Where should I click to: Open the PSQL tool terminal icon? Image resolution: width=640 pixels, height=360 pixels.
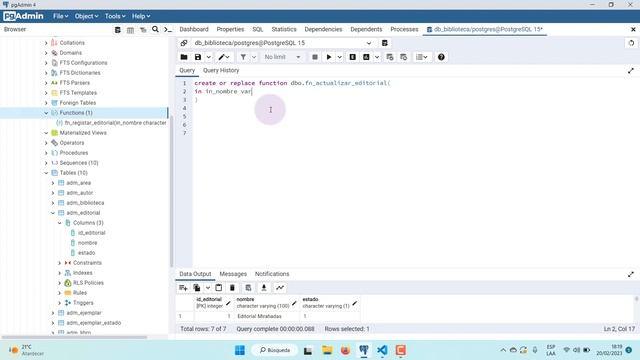pos(168,29)
